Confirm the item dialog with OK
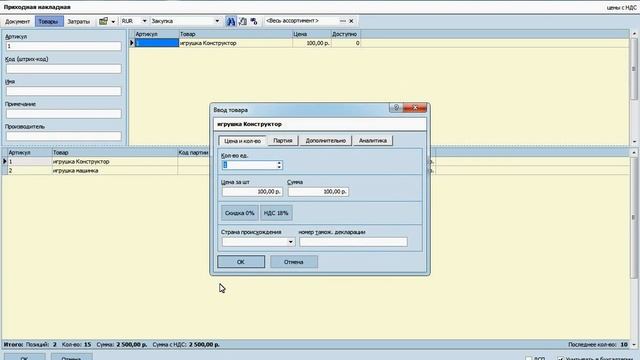The height and width of the screenshot is (360, 640). pyautogui.click(x=241, y=262)
